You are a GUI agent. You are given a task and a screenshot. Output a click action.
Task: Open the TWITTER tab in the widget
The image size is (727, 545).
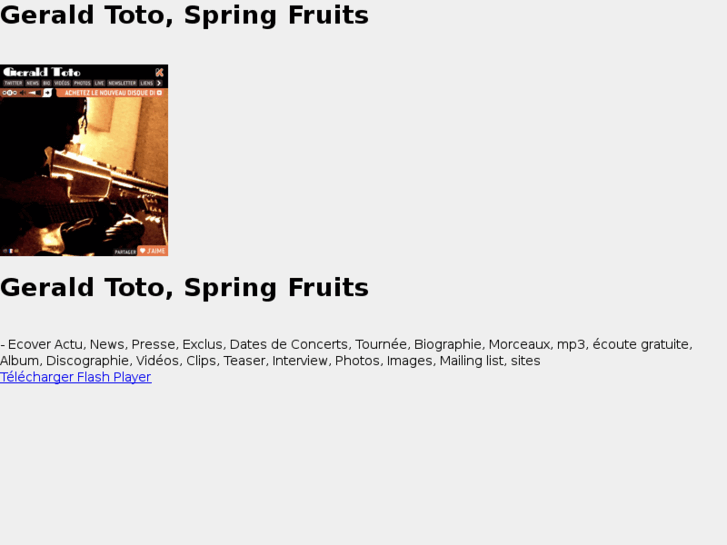coord(13,83)
